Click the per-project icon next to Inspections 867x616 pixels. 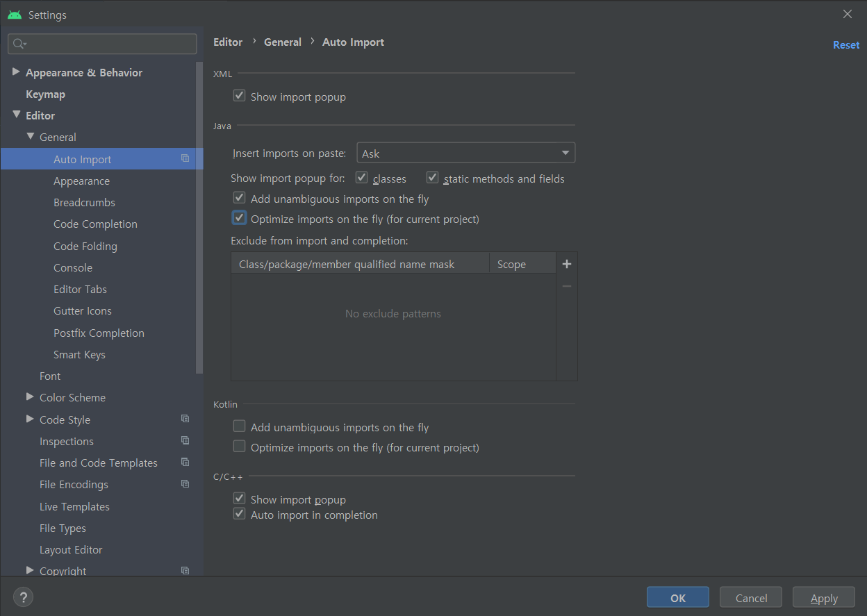pos(185,440)
